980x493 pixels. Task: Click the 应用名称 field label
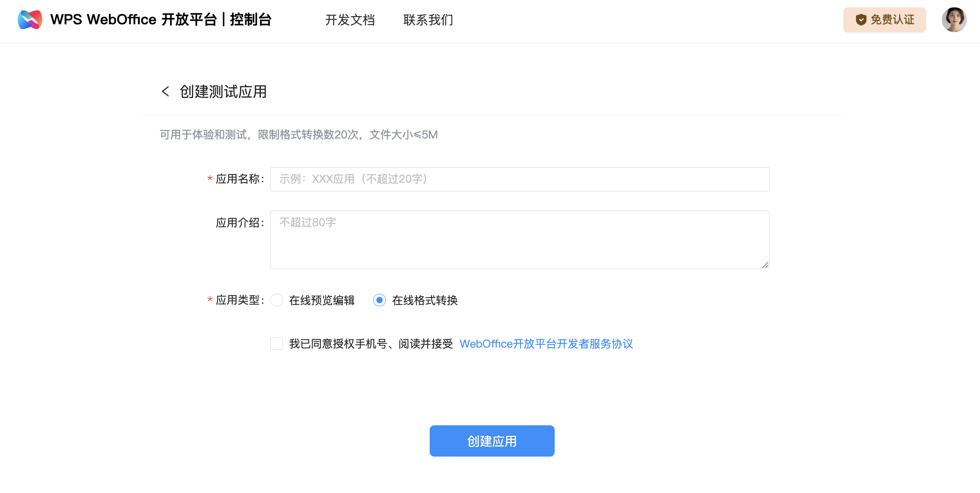pos(238,179)
